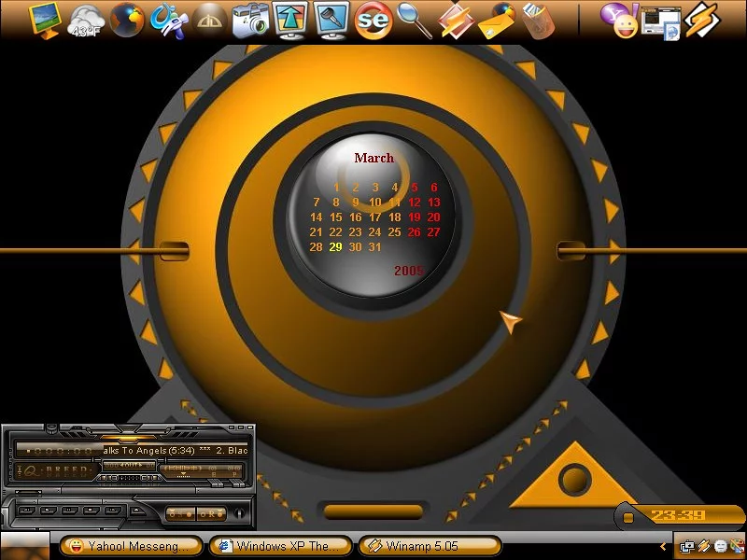Switch to Yahoo! Messenger taskbar item
Viewport: 747px width, 560px height.
tap(132, 546)
